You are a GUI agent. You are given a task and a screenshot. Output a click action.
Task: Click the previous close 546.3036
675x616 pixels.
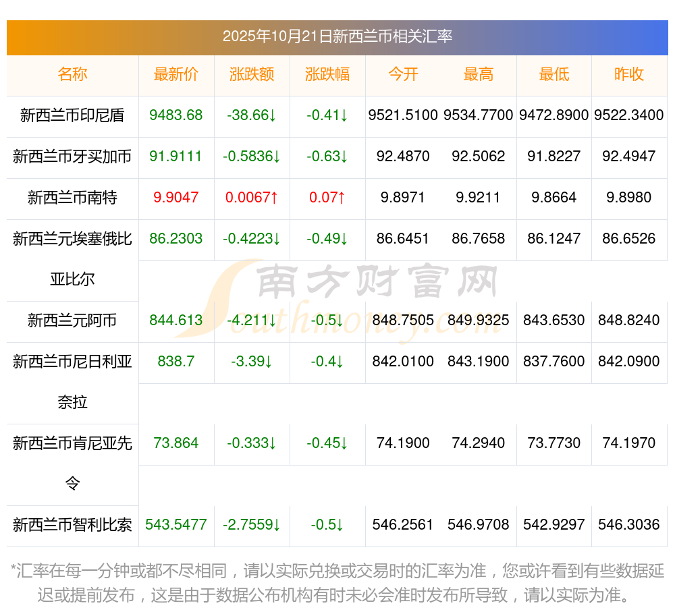click(x=629, y=524)
